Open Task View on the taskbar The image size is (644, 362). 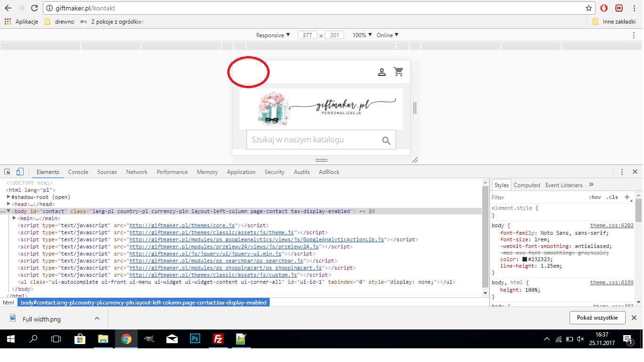coord(56,338)
